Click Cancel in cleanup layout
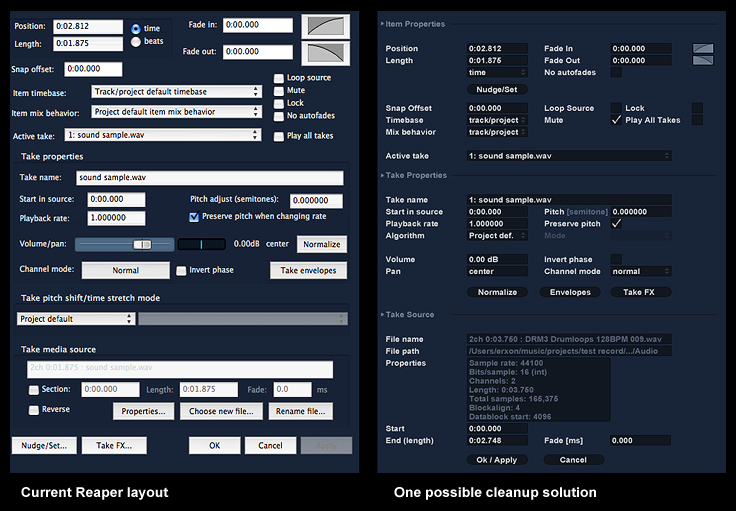Image resolution: width=736 pixels, height=511 pixels. tap(573, 460)
